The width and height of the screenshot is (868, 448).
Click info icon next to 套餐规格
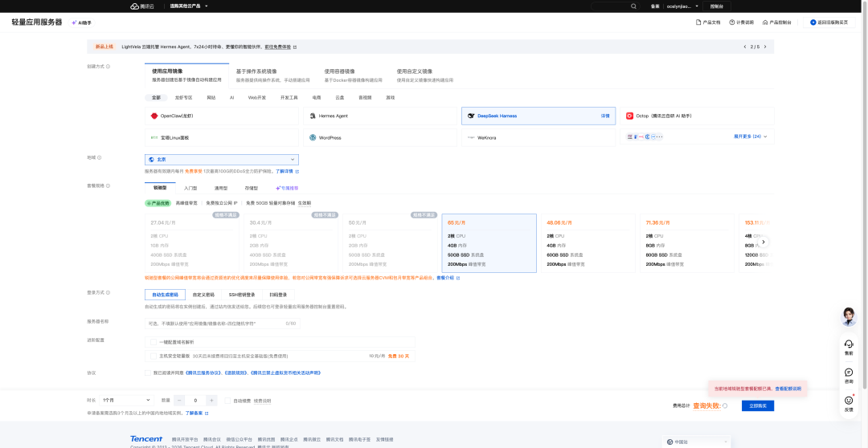tap(108, 185)
